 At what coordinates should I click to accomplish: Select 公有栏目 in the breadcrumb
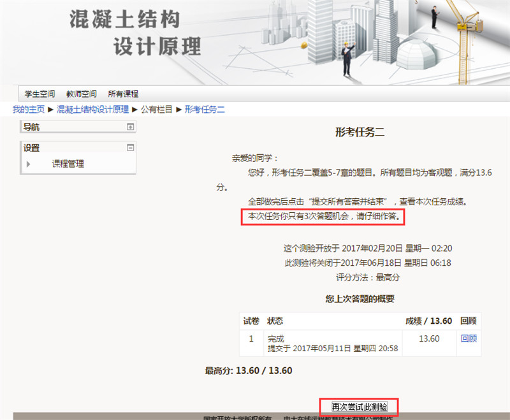(156, 110)
